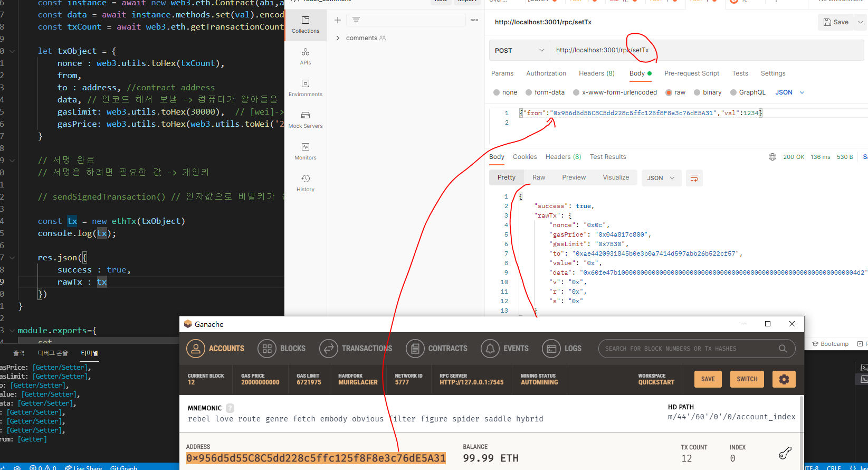Open the Test Results response tab

pyautogui.click(x=608, y=157)
